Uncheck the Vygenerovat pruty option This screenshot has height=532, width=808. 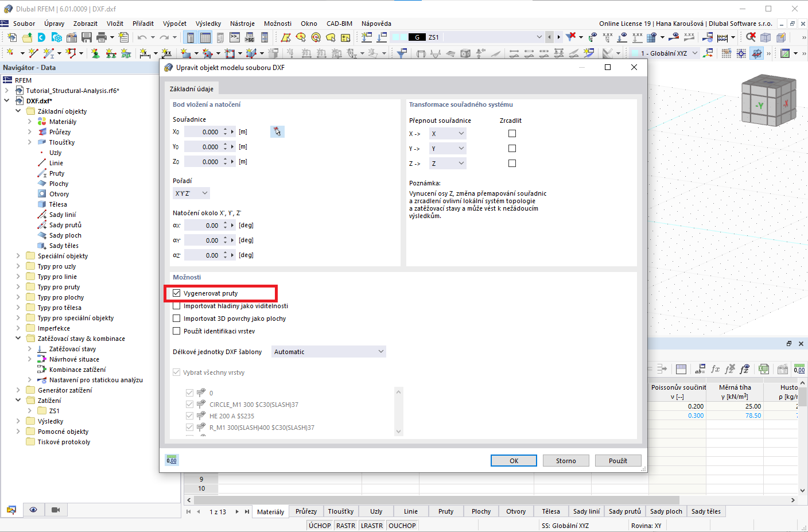pyautogui.click(x=177, y=293)
